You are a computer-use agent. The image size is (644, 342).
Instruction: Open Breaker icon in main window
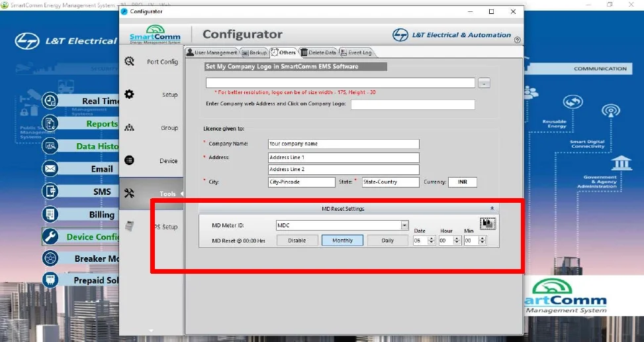tap(50, 258)
